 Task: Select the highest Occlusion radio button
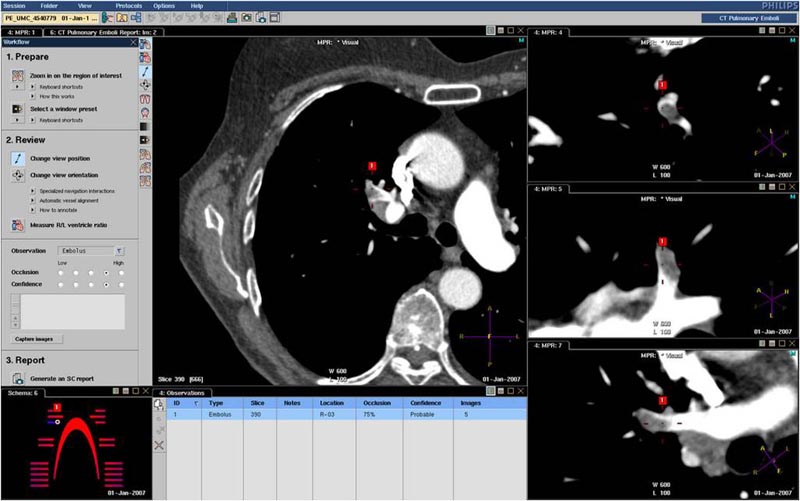[121, 273]
